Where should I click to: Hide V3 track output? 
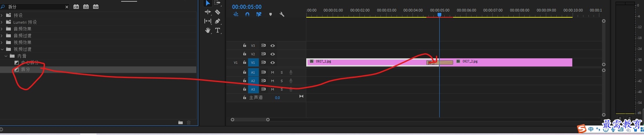[272, 45]
